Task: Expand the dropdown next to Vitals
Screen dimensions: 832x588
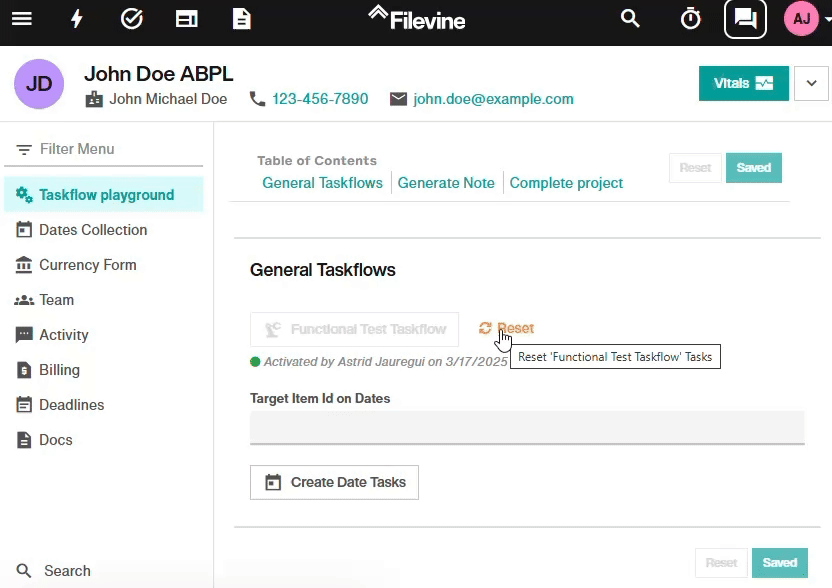Action: click(x=811, y=83)
